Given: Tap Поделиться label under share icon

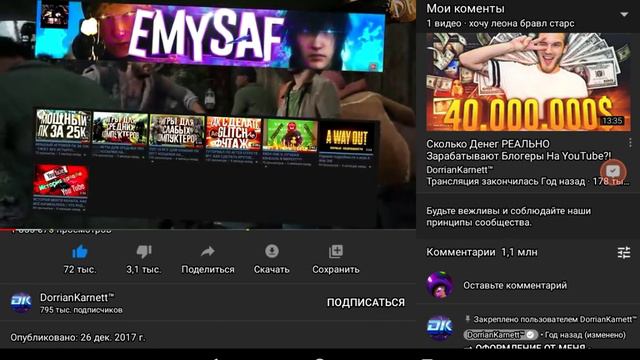Looking at the screenshot, I should (x=208, y=269).
